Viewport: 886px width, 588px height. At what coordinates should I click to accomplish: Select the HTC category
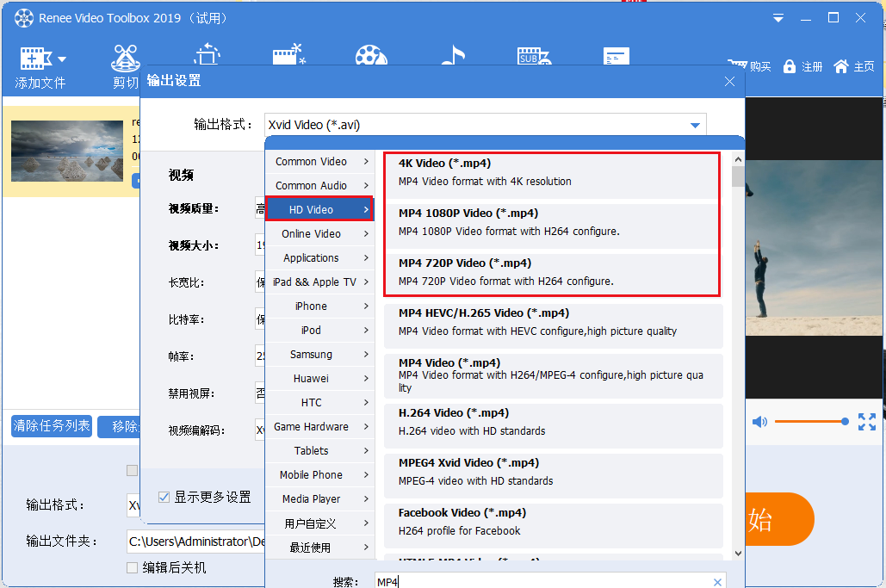(319, 403)
